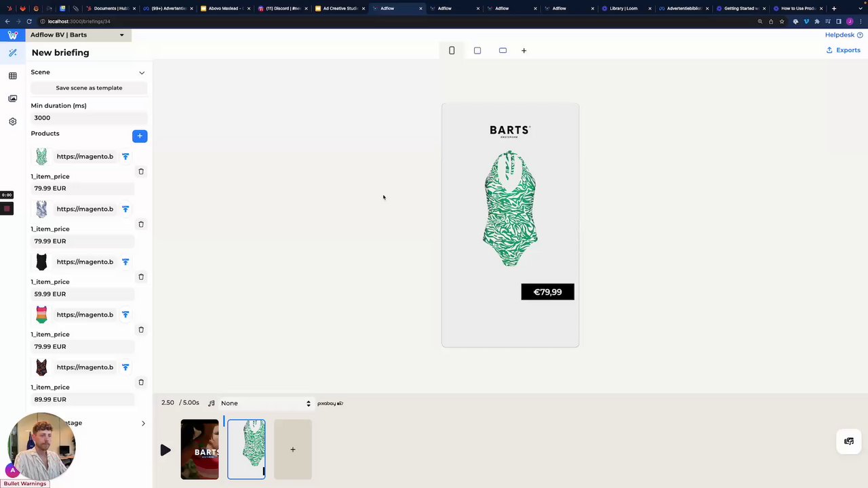Delete the first 79.99 EUR product
Screen dimensions: 868x488
(x=141, y=171)
